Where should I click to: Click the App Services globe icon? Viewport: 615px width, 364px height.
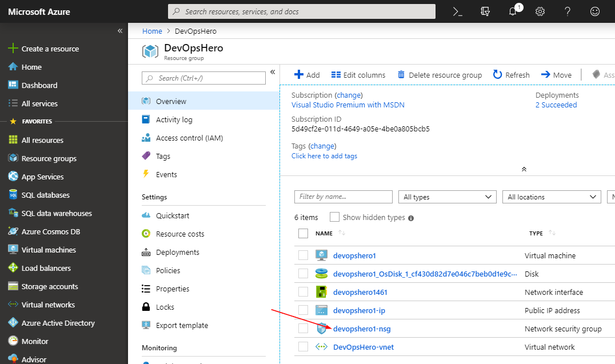click(x=13, y=177)
